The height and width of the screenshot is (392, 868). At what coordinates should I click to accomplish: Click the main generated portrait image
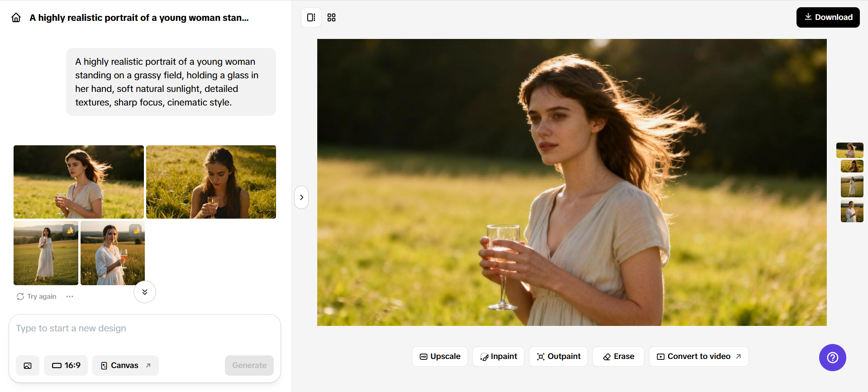tap(572, 182)
